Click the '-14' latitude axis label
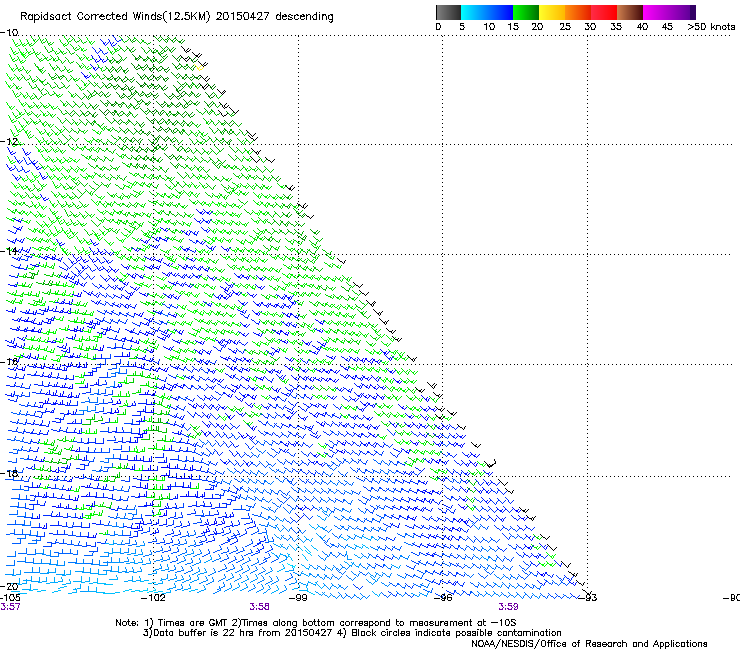The image size is (740, 650). click(9, 251)
